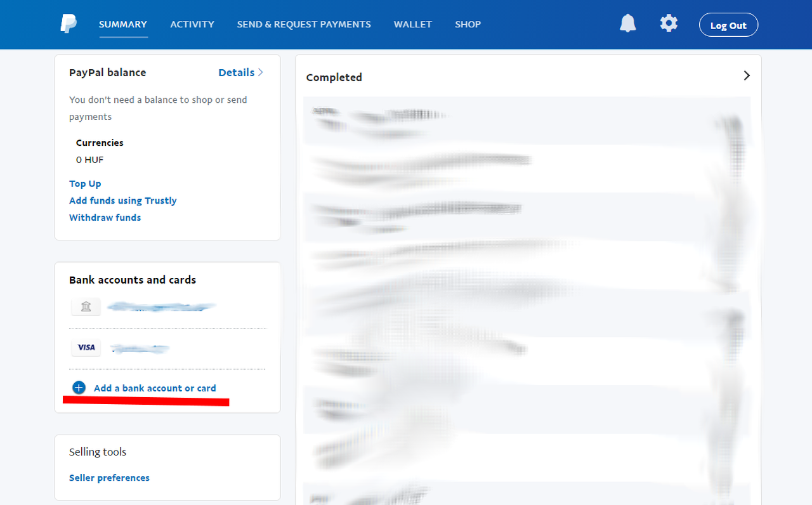This screenshot has width=812, height=505.
Task: Click the 0 HUF currency balance
Action: click(x=89, y=160)
